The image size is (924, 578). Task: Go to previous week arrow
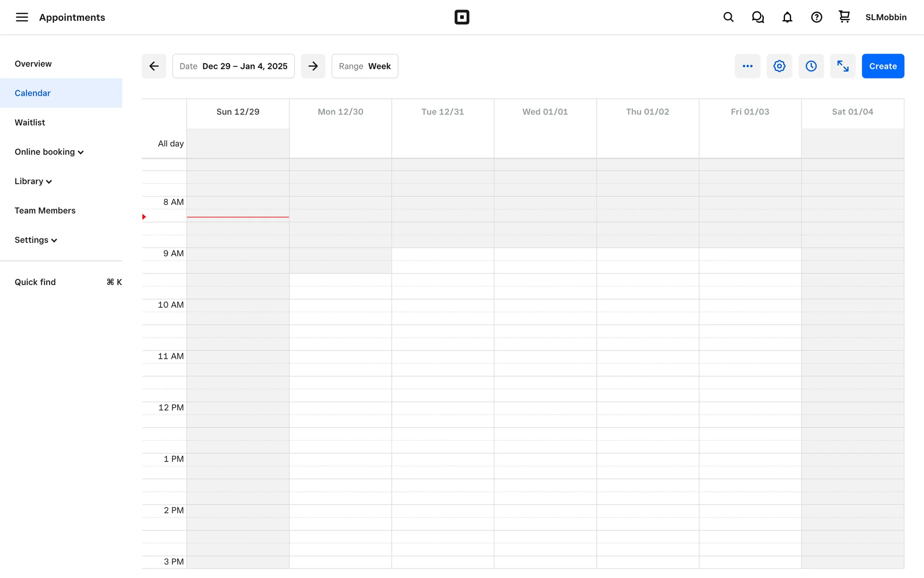click(154, 66)
